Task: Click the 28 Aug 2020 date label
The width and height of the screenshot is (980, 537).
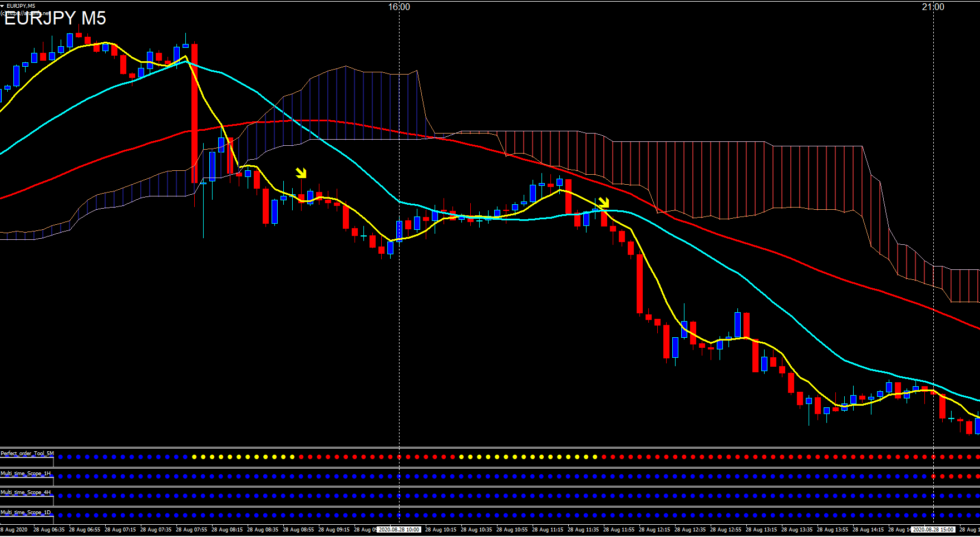Action: [x=14, y=530]
